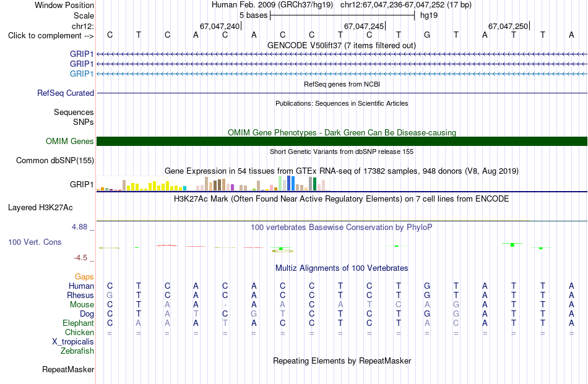Image resolution: width=588 pixels, height=384 pixels.
Task: Open the GENCODE V50lift37 track title
Action: pos(342,45)
